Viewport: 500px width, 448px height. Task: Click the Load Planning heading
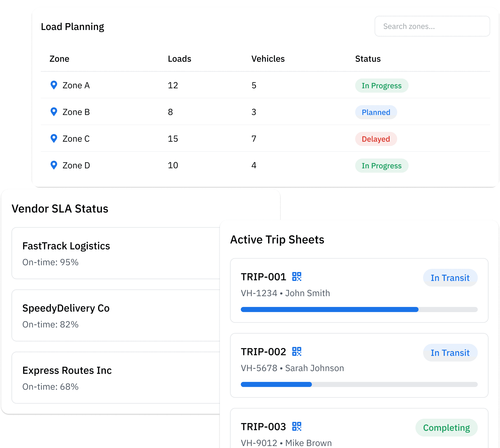72,27
